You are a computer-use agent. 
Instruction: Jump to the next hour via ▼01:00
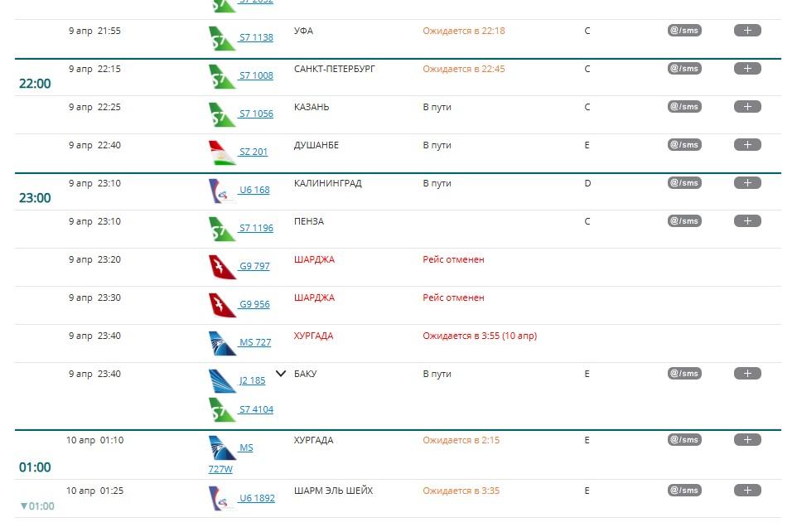[x=37, y=506]
